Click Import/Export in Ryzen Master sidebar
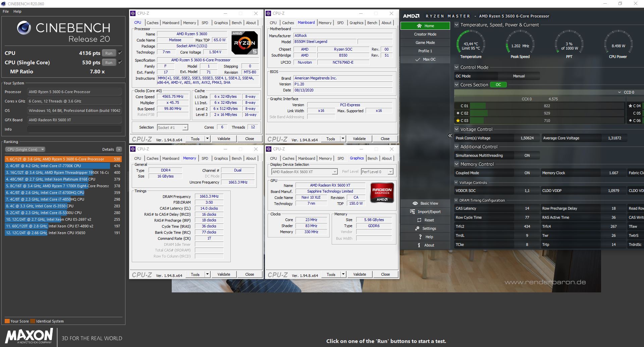 tap(425, 212)
